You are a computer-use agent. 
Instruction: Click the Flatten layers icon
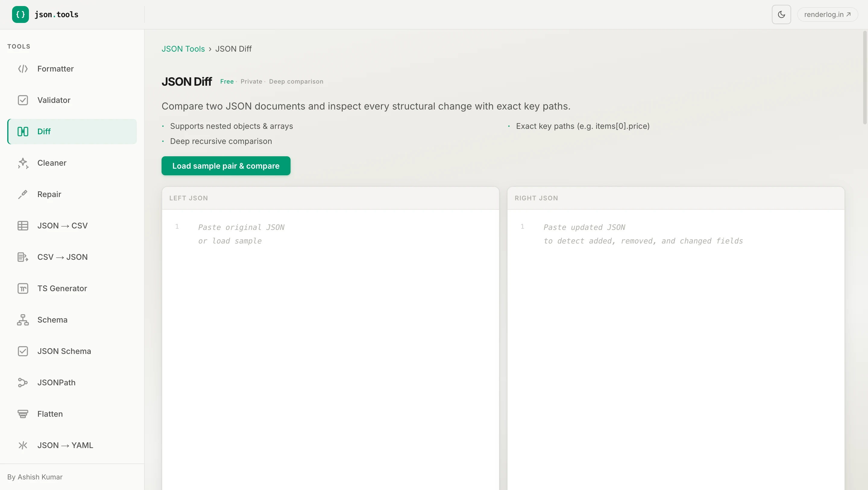pyautogui.click(x=23, y=414)
